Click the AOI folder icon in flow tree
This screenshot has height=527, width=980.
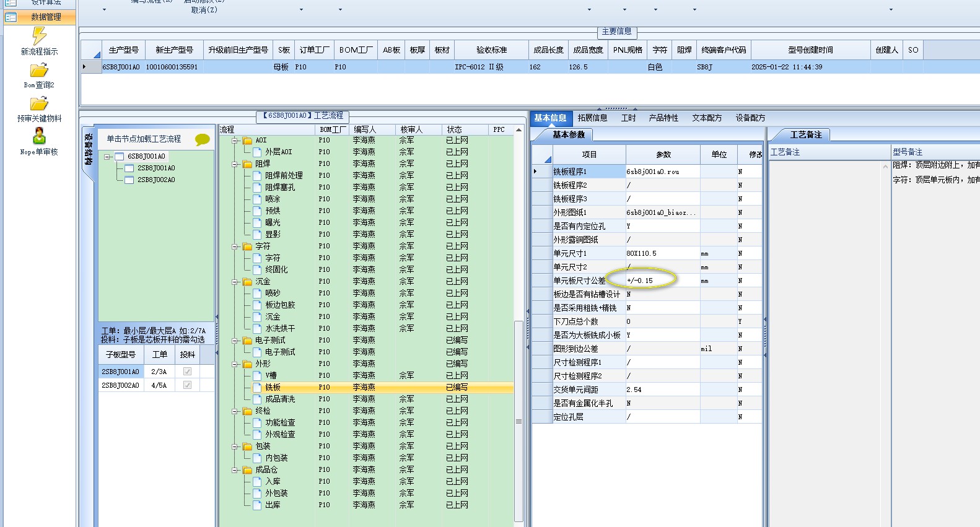[248, 141]
